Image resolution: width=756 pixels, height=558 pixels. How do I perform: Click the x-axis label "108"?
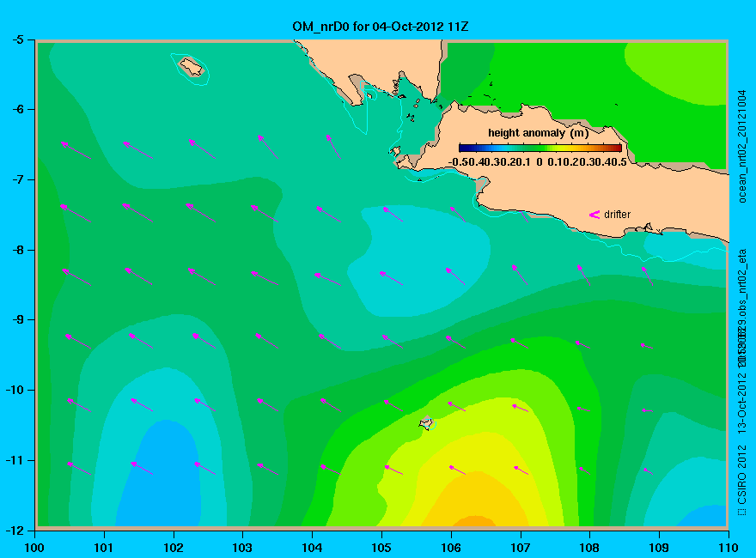[x=589, y=548]
